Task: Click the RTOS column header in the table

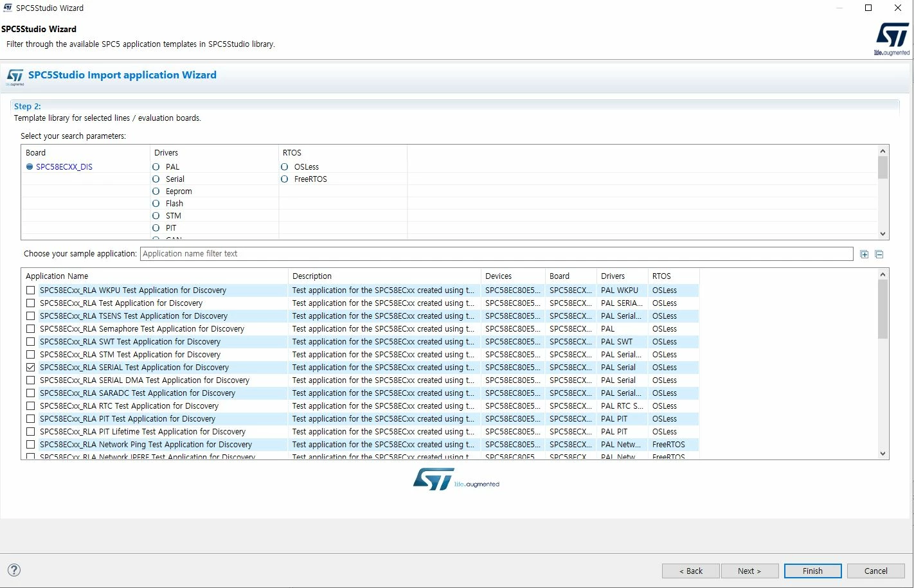Action: [674, 276]
